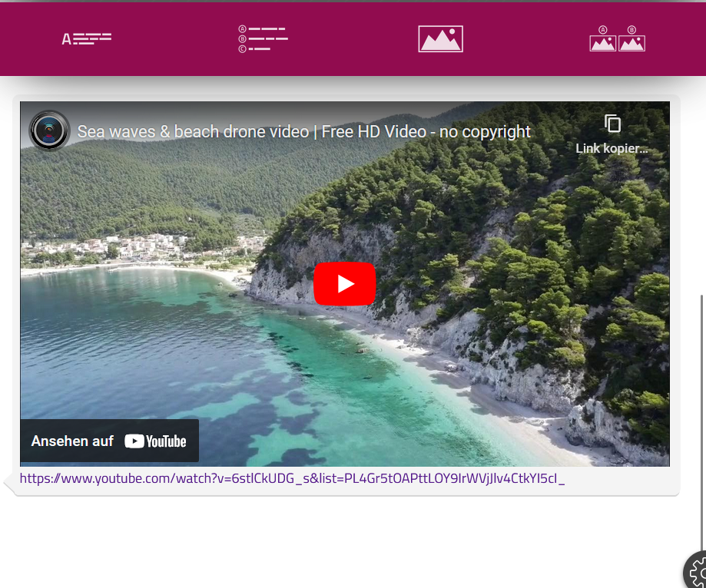Choose the A-B-C multiple choice list icon
This screenshot has height=588, width=706.
263,38
